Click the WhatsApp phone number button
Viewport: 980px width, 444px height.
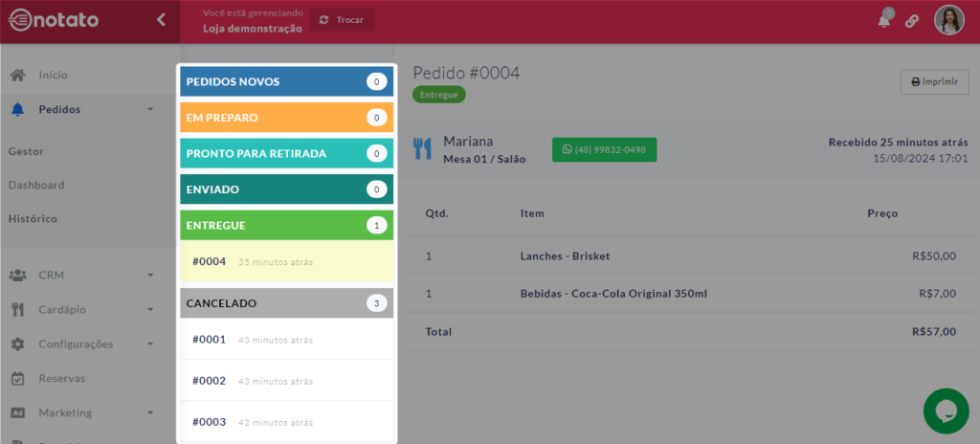click(x=604, y=149)
